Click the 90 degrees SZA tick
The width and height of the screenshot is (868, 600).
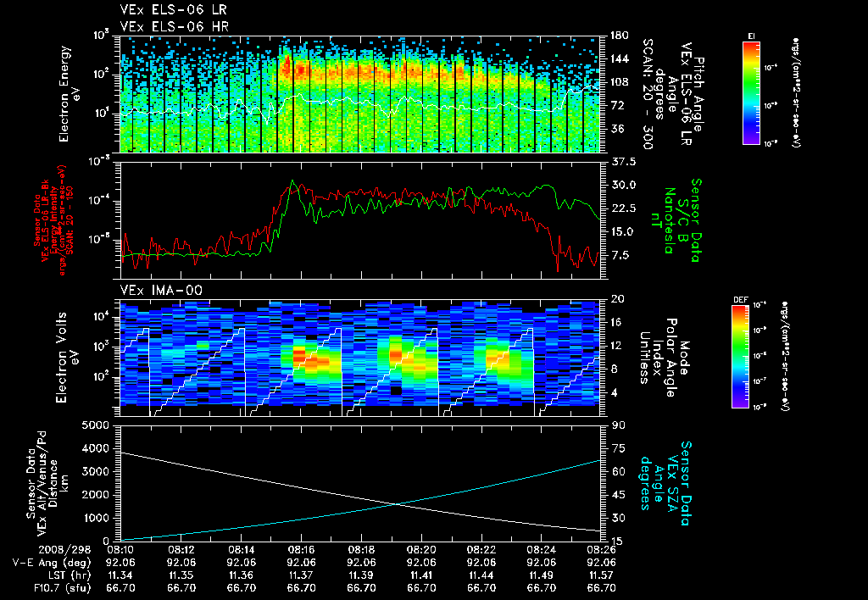click(x=619, y=425)
